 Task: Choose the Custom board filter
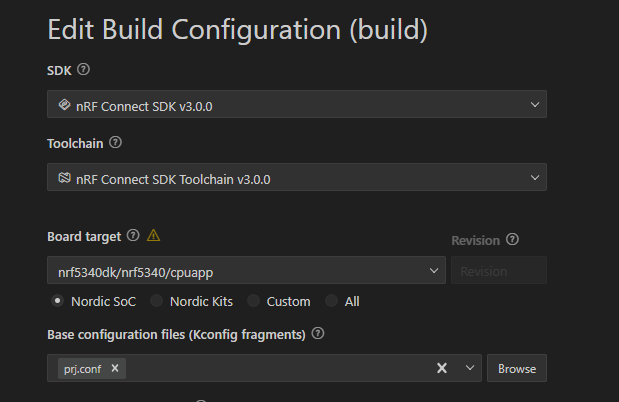[253, 301]
